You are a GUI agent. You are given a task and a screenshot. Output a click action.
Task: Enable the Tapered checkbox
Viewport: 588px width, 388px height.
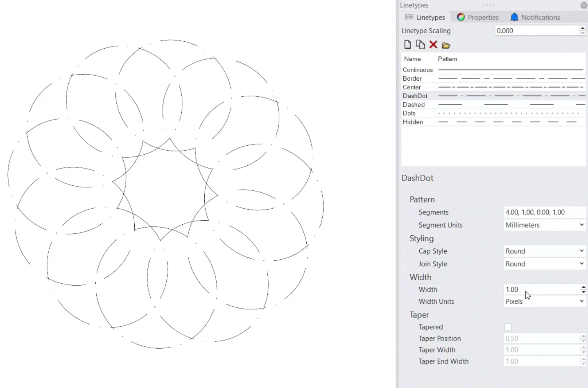coord(508,327)
